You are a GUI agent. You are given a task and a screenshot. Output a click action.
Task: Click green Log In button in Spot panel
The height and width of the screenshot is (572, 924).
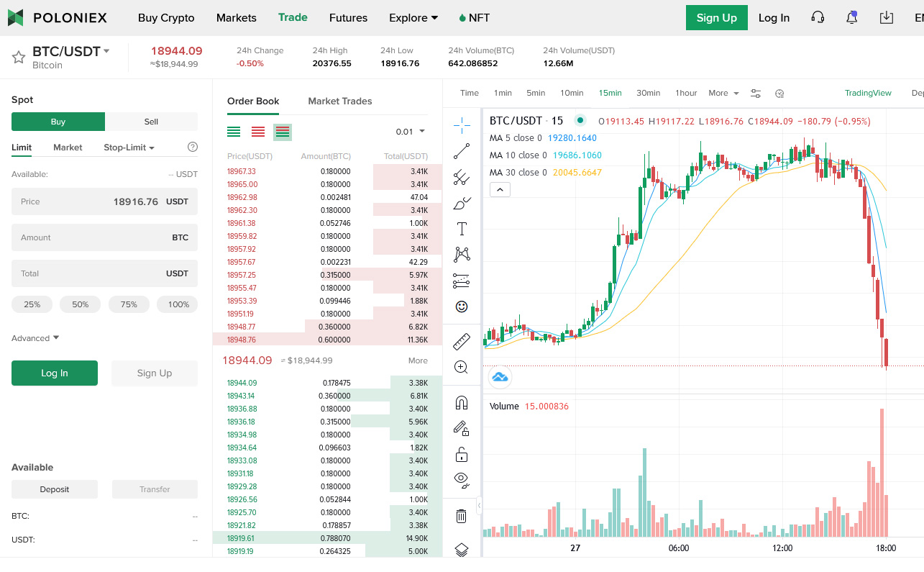click(55, 373)
